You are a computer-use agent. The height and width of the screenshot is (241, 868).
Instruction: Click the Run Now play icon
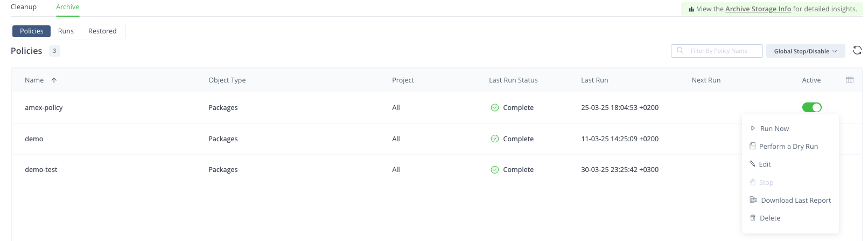[753, 128]
